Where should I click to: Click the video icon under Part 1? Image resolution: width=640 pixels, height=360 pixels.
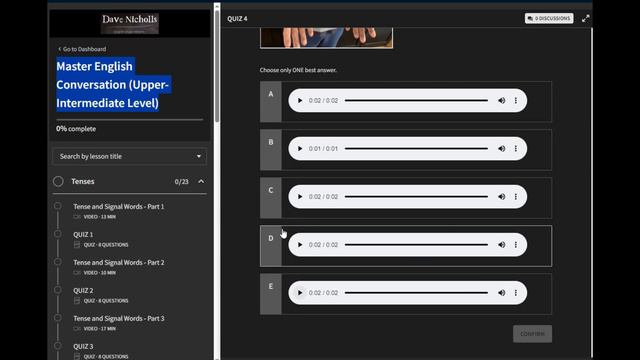(77, 217)
